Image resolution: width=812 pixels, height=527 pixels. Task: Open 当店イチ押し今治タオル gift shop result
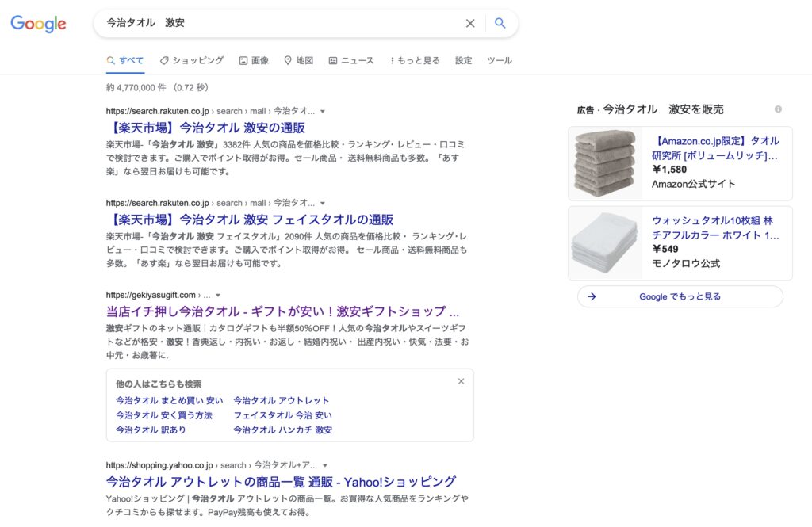click(283, 311)
